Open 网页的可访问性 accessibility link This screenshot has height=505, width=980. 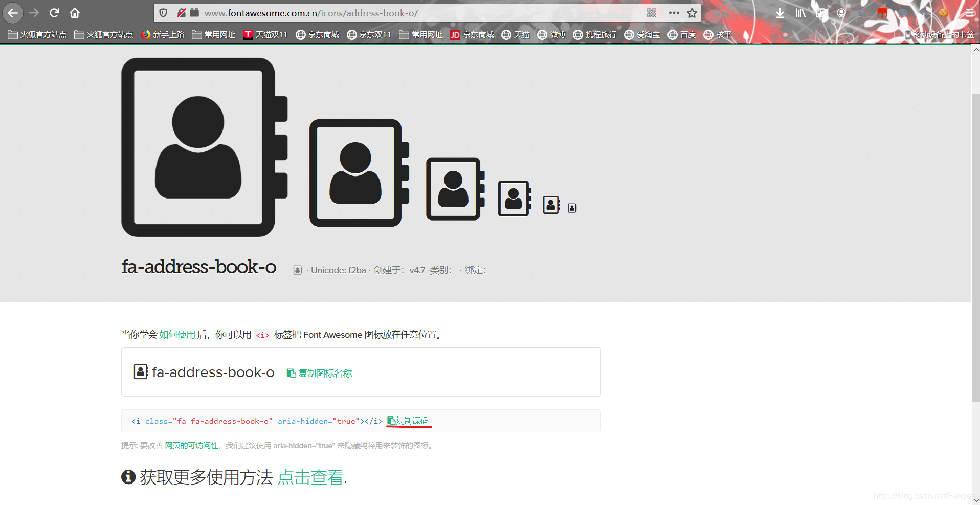191,446
